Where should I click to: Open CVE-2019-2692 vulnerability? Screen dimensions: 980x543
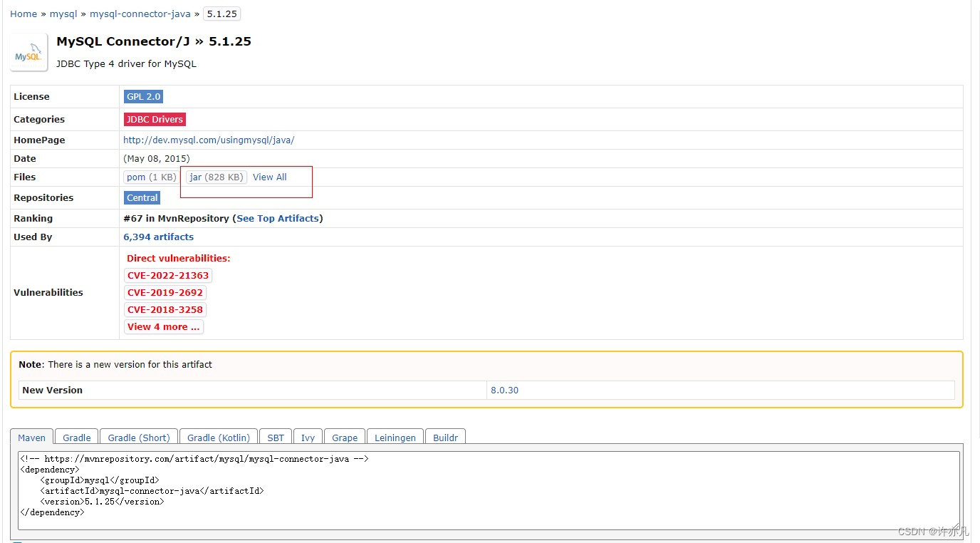click(x=165, y=292)
